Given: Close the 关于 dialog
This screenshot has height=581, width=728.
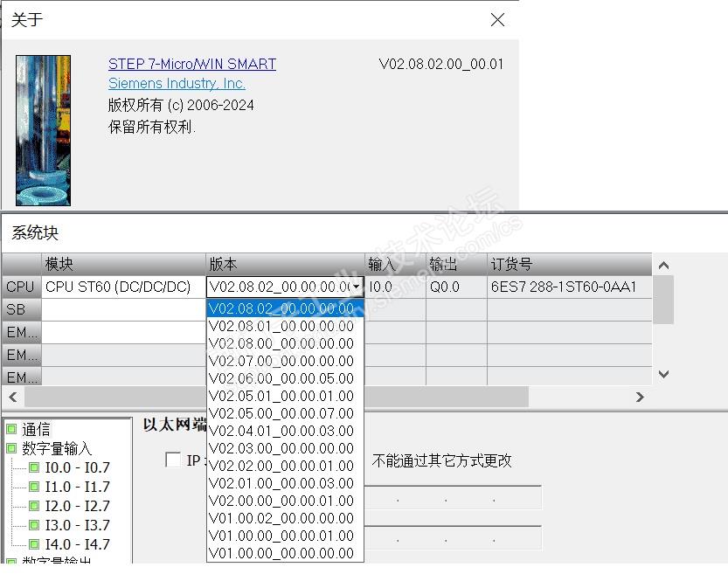Looking at the screenshot, I should tap(497, 20).
